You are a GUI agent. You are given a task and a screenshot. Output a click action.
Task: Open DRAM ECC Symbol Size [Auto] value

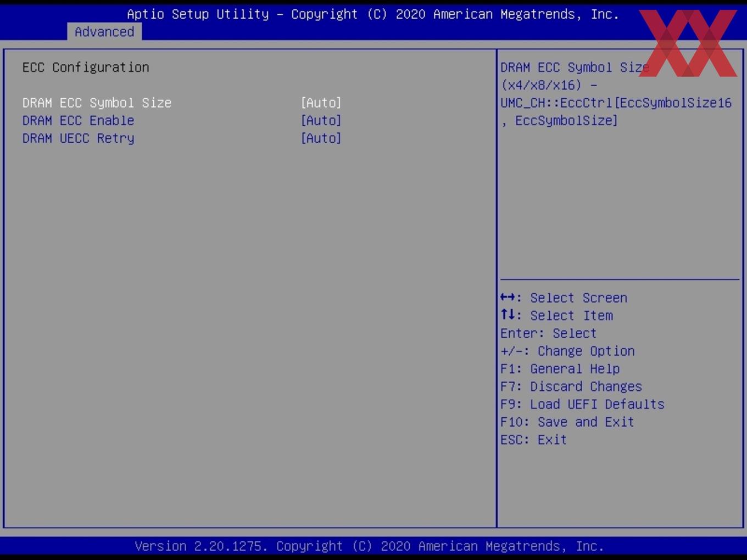pyautogui.click(x=321, y=103)
